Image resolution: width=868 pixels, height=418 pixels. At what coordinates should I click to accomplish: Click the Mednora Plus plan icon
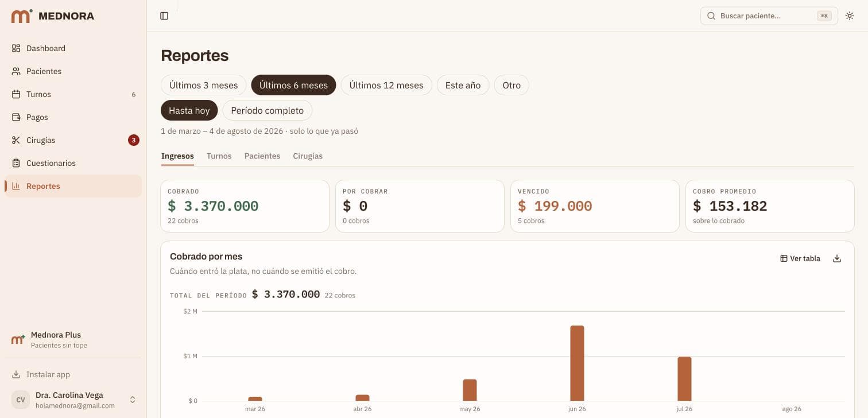[18, 339]
